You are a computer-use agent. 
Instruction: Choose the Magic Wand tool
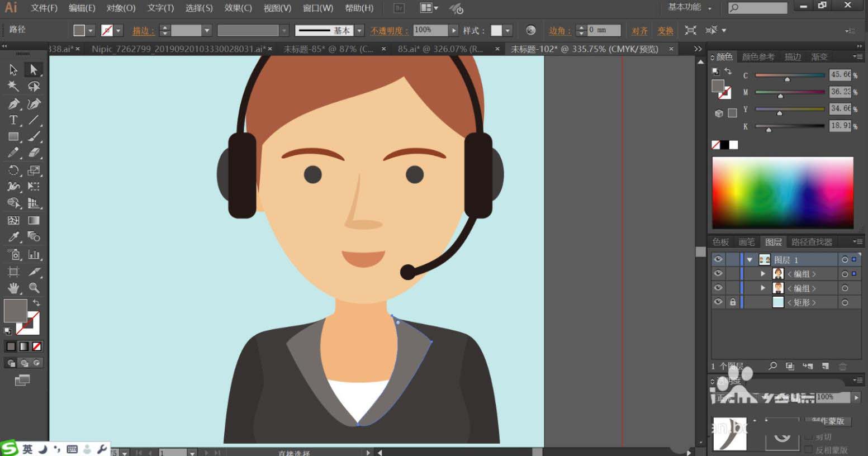coord(13,87)
